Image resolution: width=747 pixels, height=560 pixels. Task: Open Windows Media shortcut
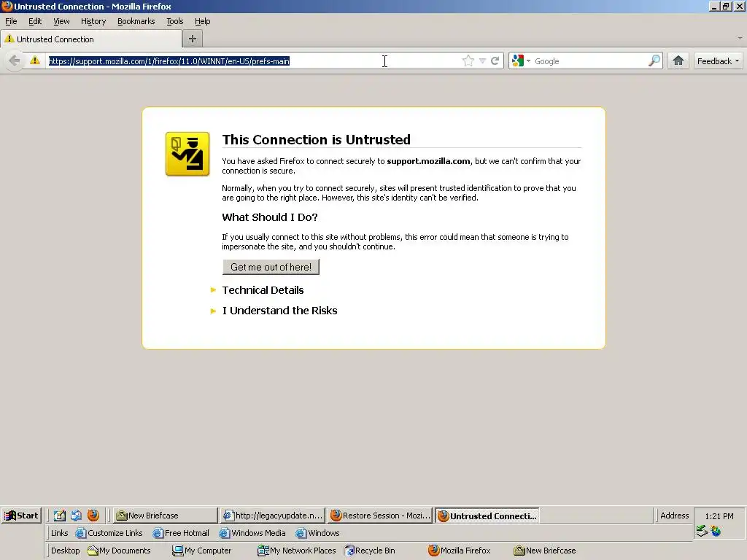tap(252, 533)
